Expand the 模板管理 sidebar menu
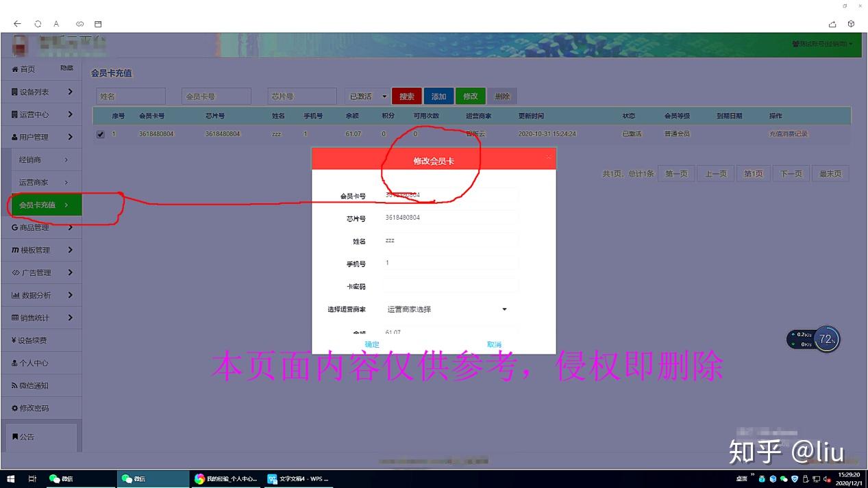The width and height of the screenshot is (868, 488). point(41,250)
